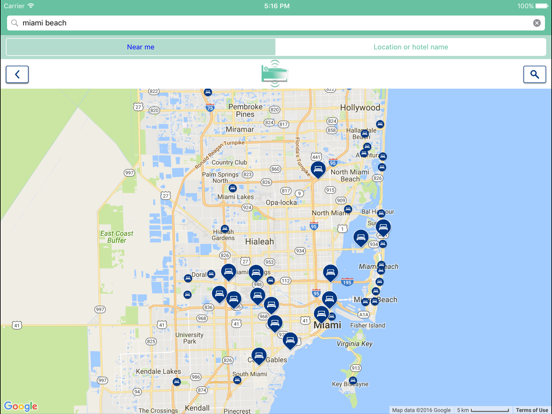Click the miami beach search field
The image size is (552, 414).
pyautogui.click(x=276, y=23)
